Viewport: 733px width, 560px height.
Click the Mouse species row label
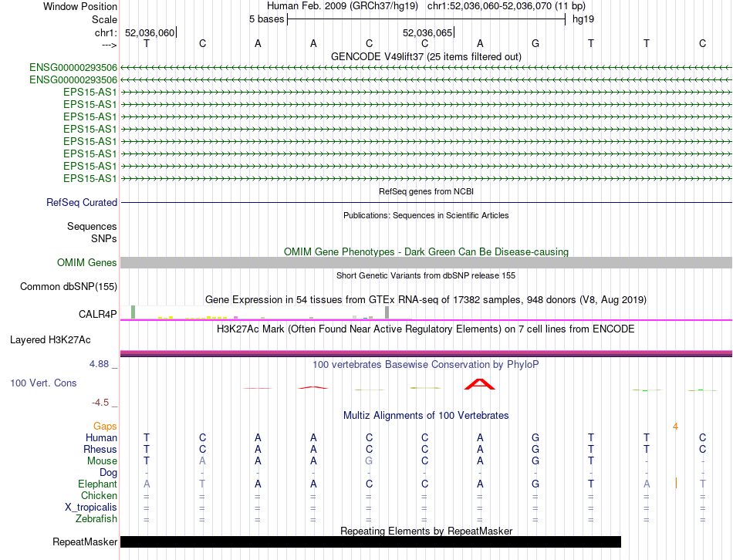click(x=102, y=461)
